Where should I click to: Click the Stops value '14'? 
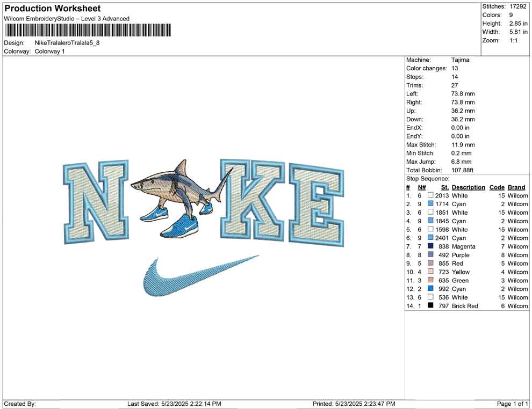(x=455, y=77)
